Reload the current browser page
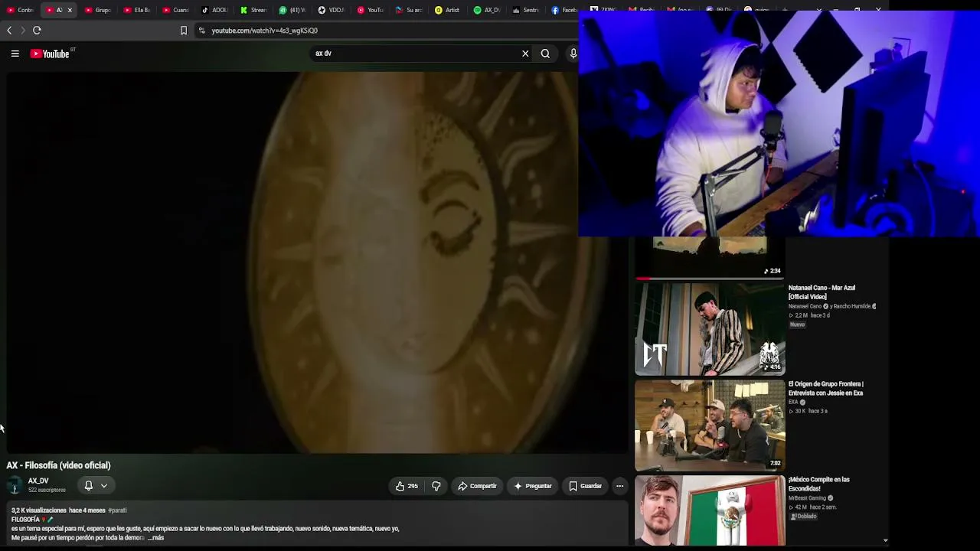 click(37, 31)
